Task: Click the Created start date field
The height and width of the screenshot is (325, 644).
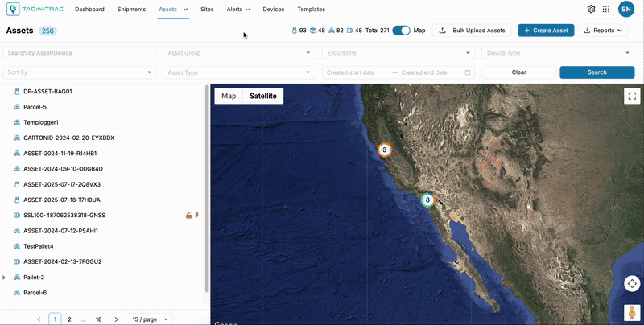Action: pyautogui.click(x=357, y=72)
